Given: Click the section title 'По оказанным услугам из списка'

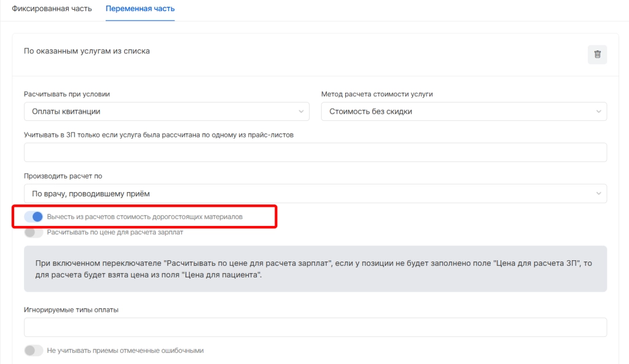Looking at the screenshot, I should pyautogui.click(x=87, y=51).
